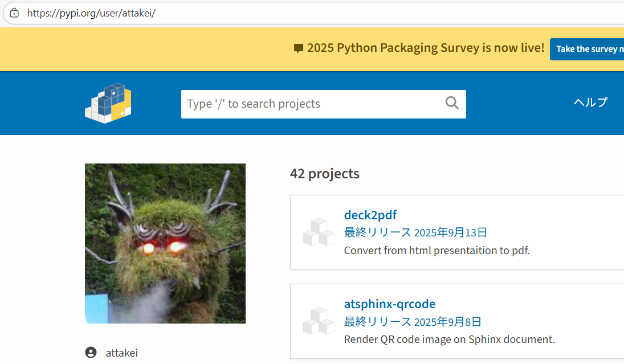Click the atsphinx-qrcode package cube icon

coord(319,321)
